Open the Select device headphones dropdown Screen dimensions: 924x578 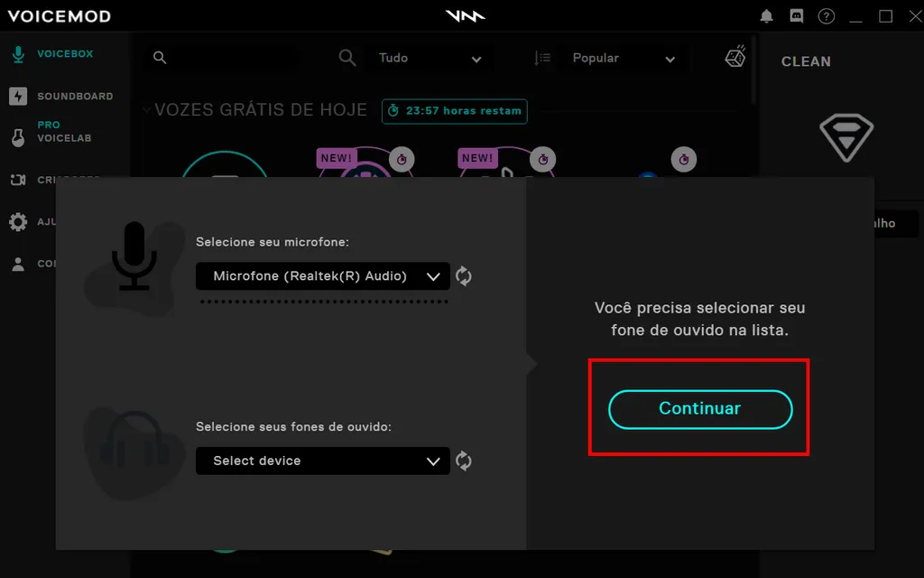322,461
